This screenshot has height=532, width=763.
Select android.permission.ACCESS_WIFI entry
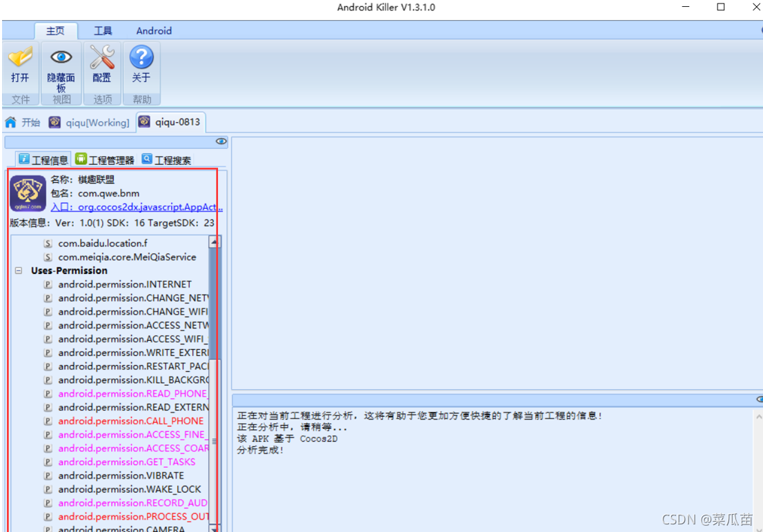point(133,338)
